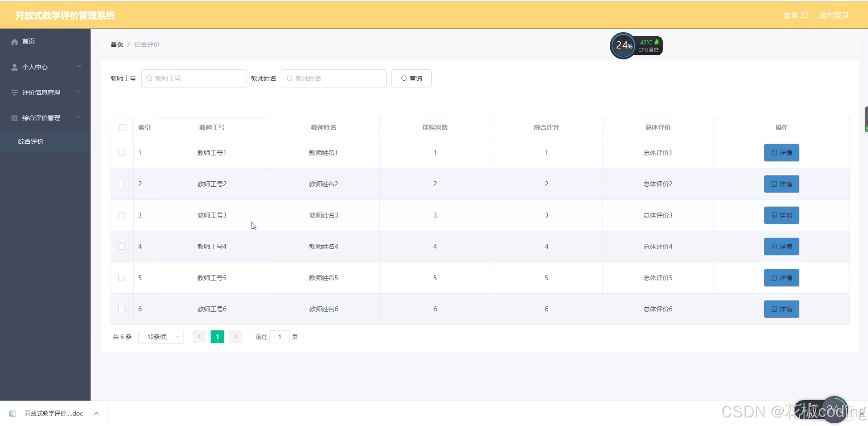Image resolution: width=868 pixels, height=426 pixels.
Task: Click 详情 button for 教师姓名6
Action: tap(781, 309)
